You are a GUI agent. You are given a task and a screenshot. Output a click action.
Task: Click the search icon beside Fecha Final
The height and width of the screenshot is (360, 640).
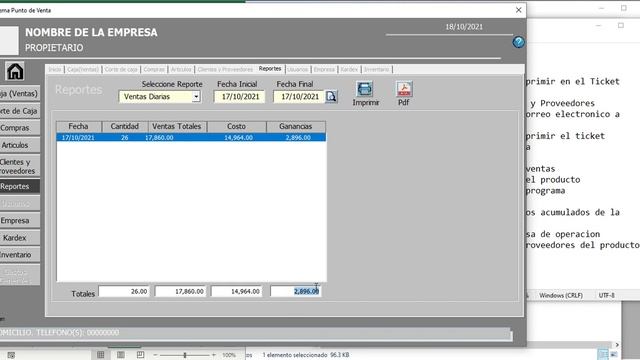331,97
